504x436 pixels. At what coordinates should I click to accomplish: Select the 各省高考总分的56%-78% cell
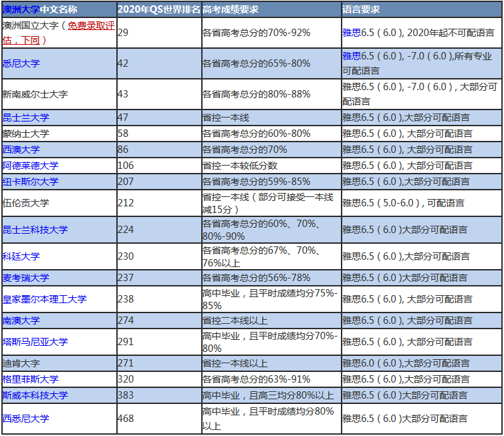click(x=271, y=278)
